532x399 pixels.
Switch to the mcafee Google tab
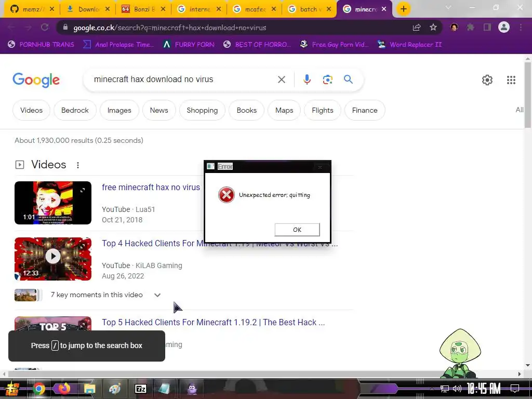click(255, 9)
